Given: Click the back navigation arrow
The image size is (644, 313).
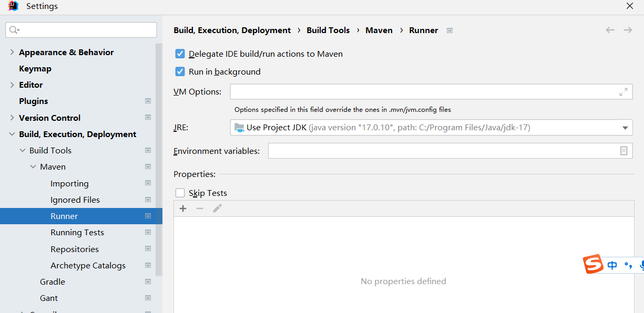Looking at the screenshot, I should (x=610, y=30).
